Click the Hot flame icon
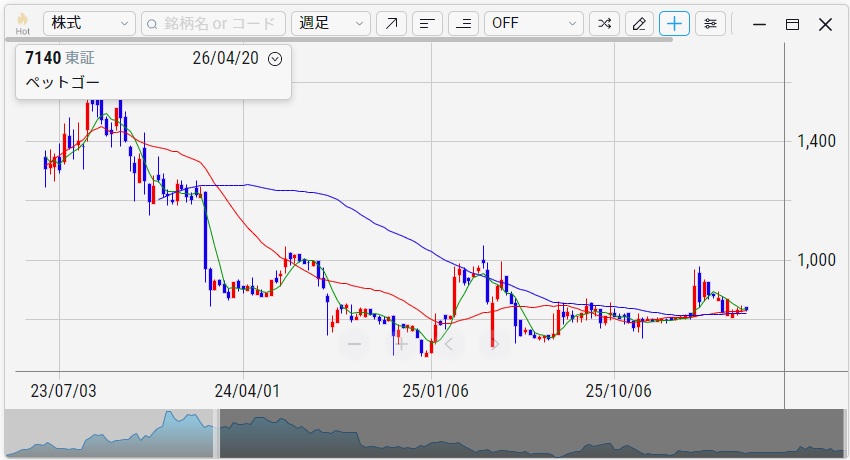Viewport: 850px width, 460px height. 22,23
